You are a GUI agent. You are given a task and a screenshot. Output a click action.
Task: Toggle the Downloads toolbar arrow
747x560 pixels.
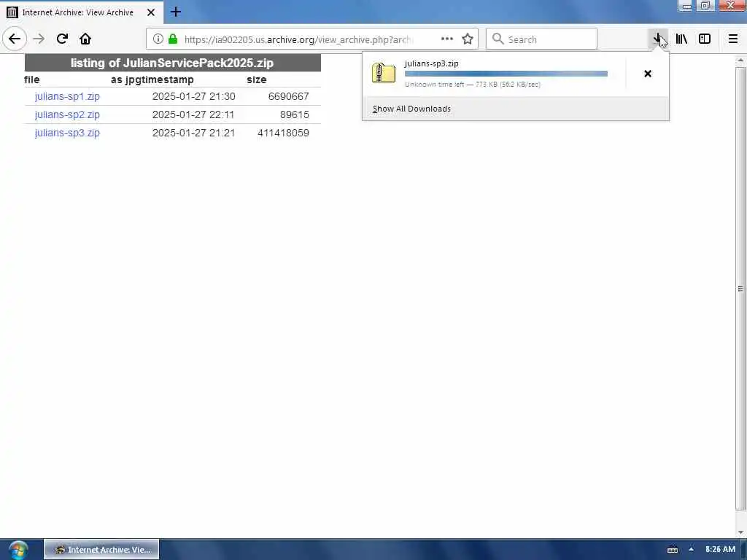(x=658, y=39)
